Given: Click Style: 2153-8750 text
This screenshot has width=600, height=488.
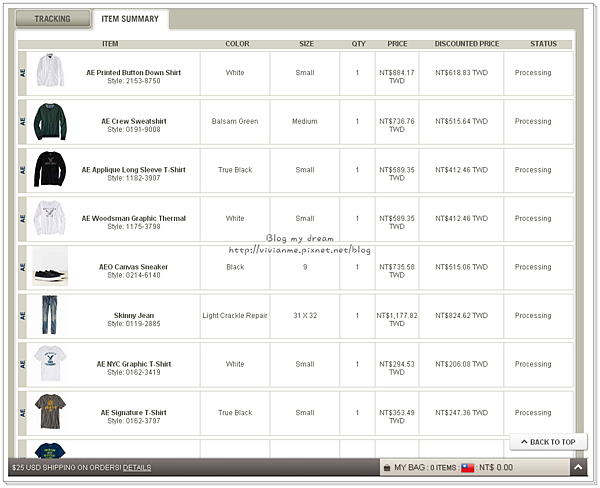Looking at the screenshot, I should (x=134, y=81).
